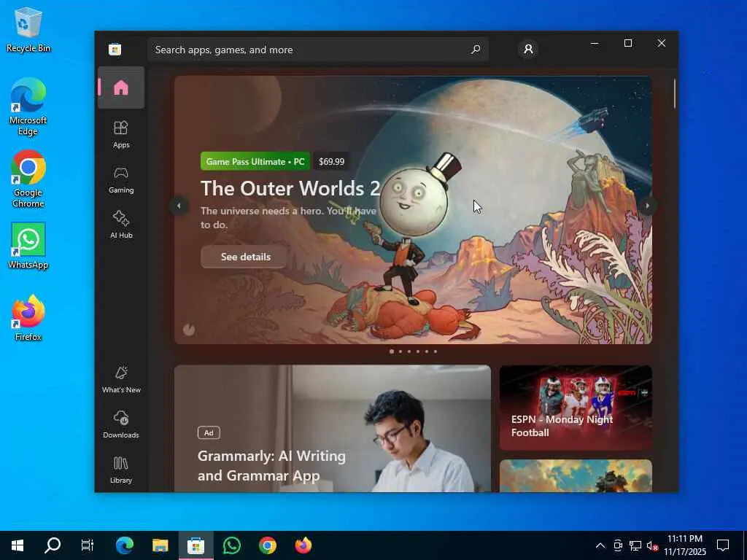Image resolution: width=747 pixels, height=560 pixels.
Task: Open the AI Hub section
Action: (121, 225)
